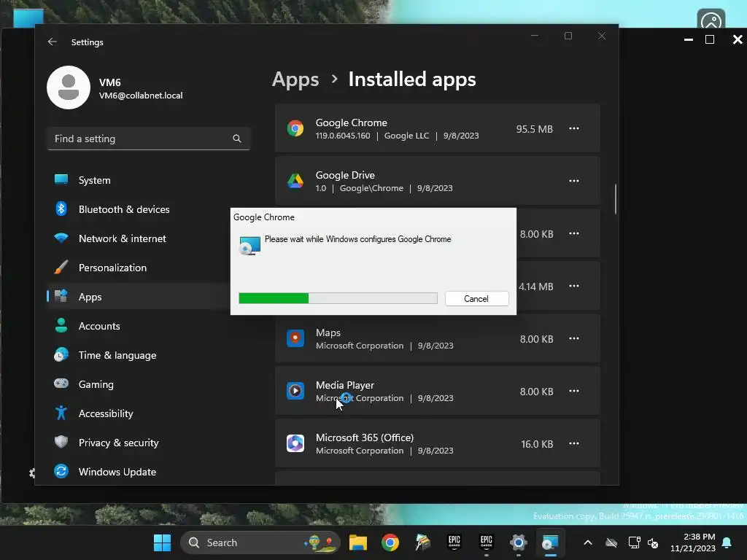The width and height of the screenshot is (747, 560).
Task: Click the Settings window vertical scrollbar
Action: pyautogui.click(x=616, y=199)
